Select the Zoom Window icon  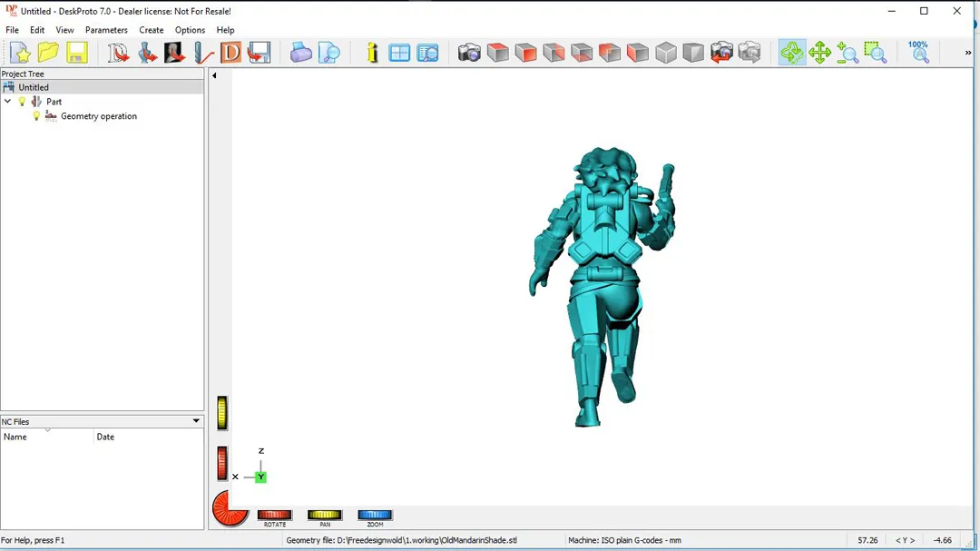(876, 53)
